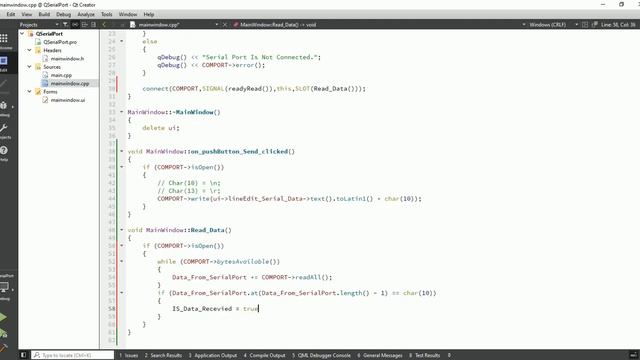This screenshot has height=360, width=640.
Task: Click line number 58 in the gutter
Action: pos(111,309)
